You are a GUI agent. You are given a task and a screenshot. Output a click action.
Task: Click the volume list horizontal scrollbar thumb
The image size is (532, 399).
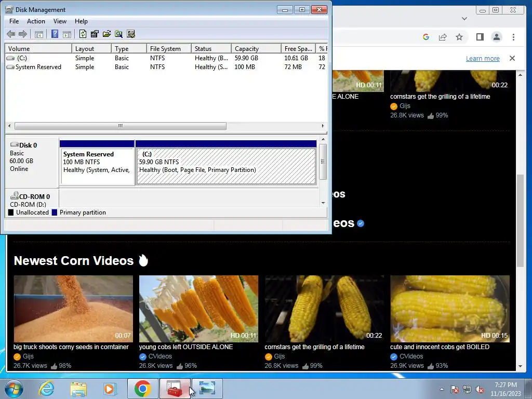coord(121,126)
